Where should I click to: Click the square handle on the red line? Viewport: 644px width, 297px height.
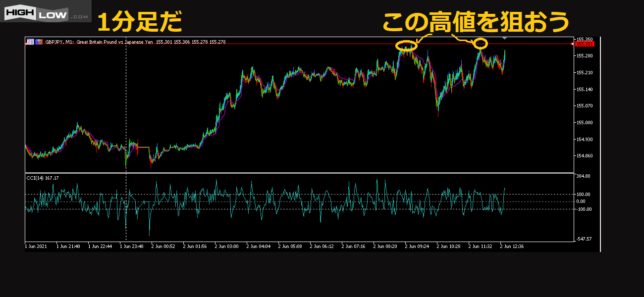tap(573, 44)
